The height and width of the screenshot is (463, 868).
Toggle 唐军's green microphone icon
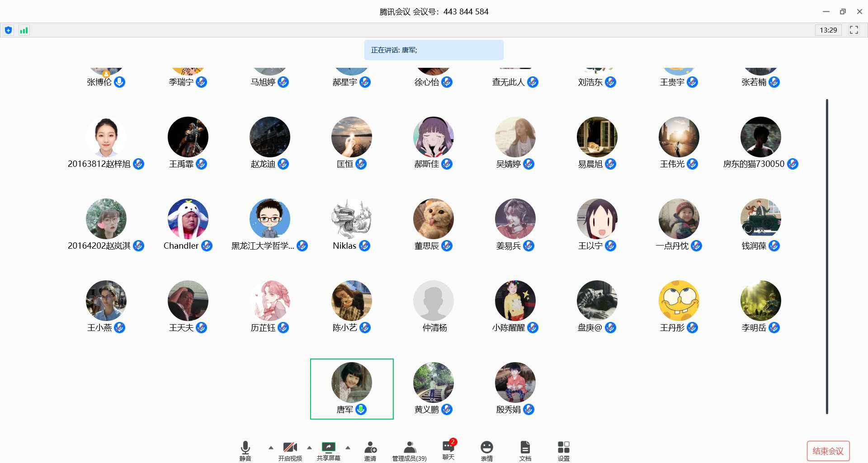361,410
